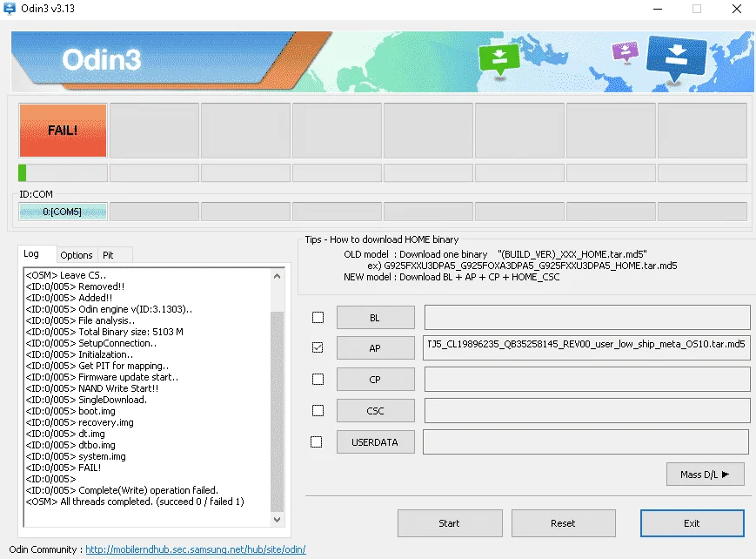Image resolution: width=756 pixels, height=559 pixels.
Task: Open the Odin Community samsung.net link
Action: point(195,549)
